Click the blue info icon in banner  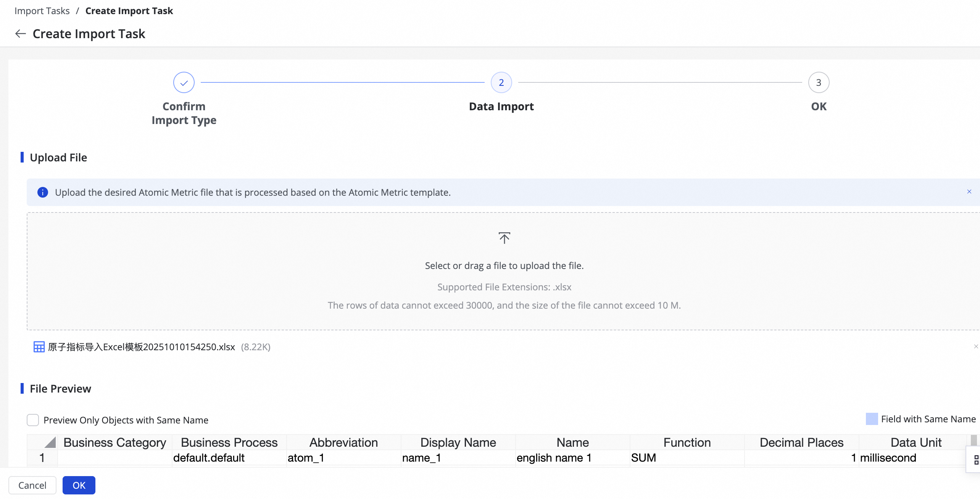tap(43, 192)
